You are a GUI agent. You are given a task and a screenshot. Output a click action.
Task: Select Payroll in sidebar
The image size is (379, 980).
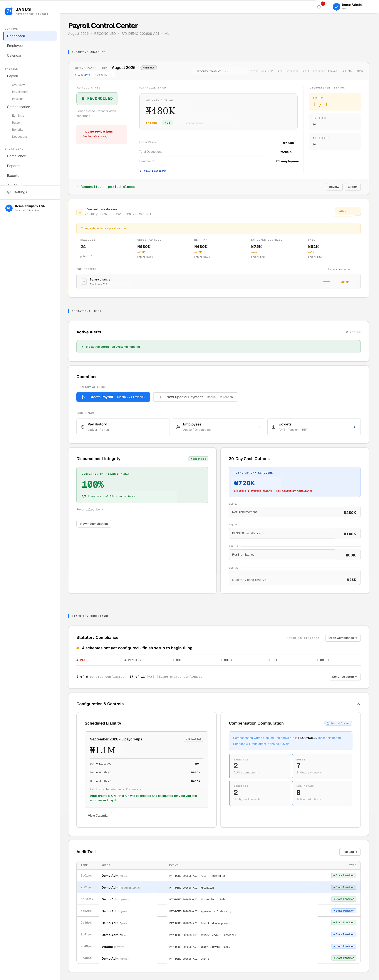(x=30, y=76)
